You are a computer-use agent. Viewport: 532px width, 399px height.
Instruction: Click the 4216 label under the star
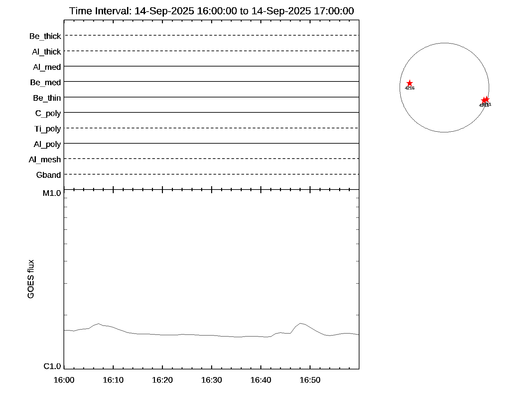point(410,88)
